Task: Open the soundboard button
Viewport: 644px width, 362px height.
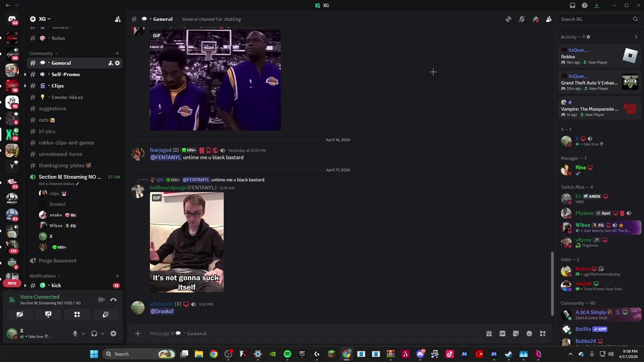Action: [x=106, y=314]
